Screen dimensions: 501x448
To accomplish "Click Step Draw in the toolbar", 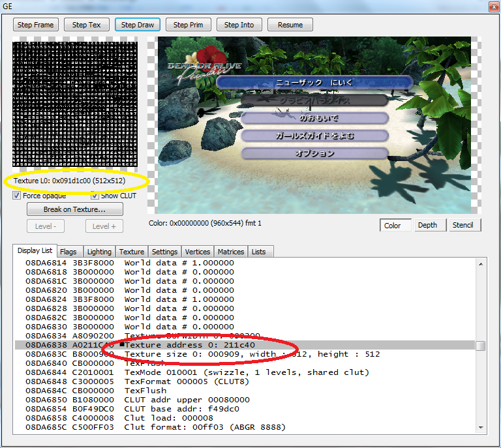I will pos(138,25).
